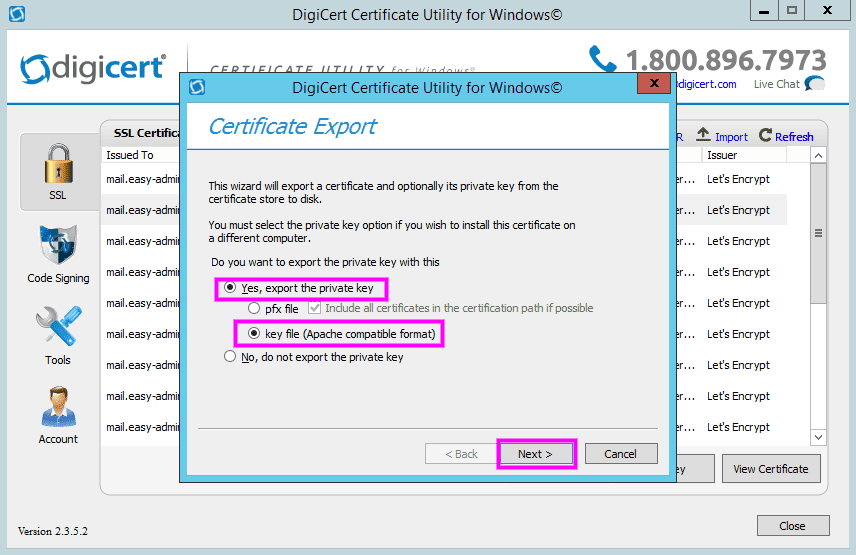Click the scrollbar down arrow
Image resolution: width=856 pixels, height=555 pixels.
(x=818, y=437)
